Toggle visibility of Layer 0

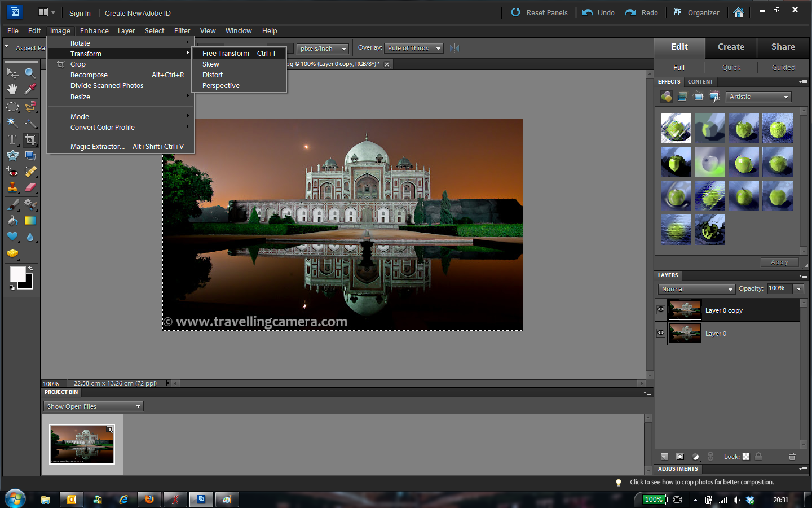660,333
